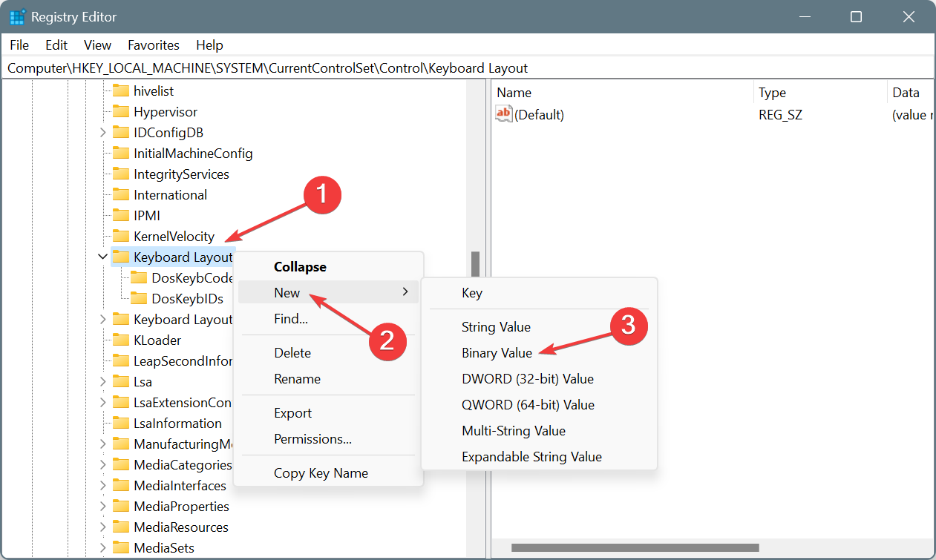Click the IPMI folder icon
Image resolution: width=936 pixels, height=560 pixels.
(x=121, y=216)
